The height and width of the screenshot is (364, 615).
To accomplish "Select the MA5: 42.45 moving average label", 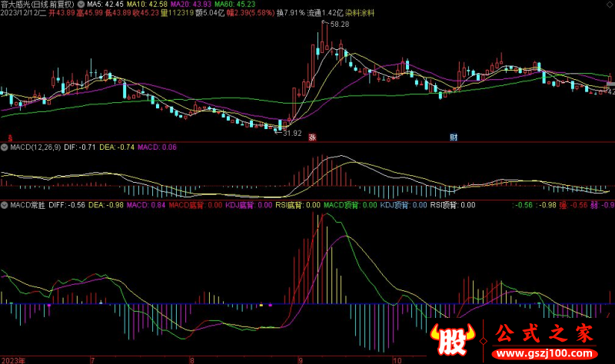I will [105, 5].
